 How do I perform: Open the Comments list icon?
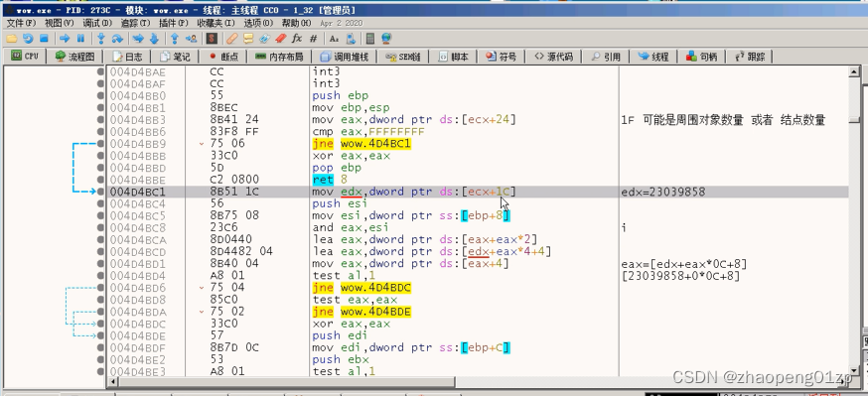(248, 38)
